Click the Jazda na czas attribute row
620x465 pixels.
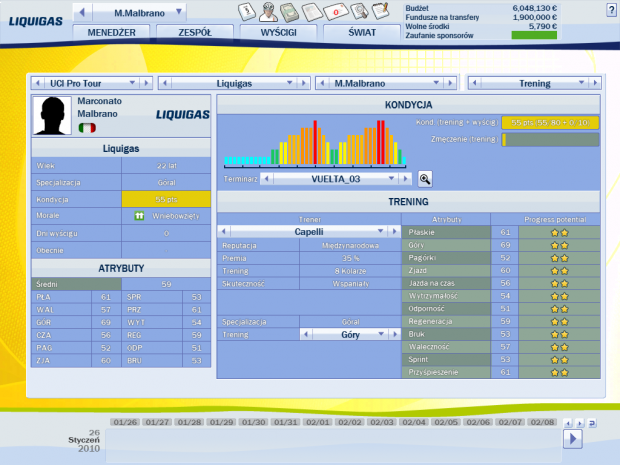(501, 283)
